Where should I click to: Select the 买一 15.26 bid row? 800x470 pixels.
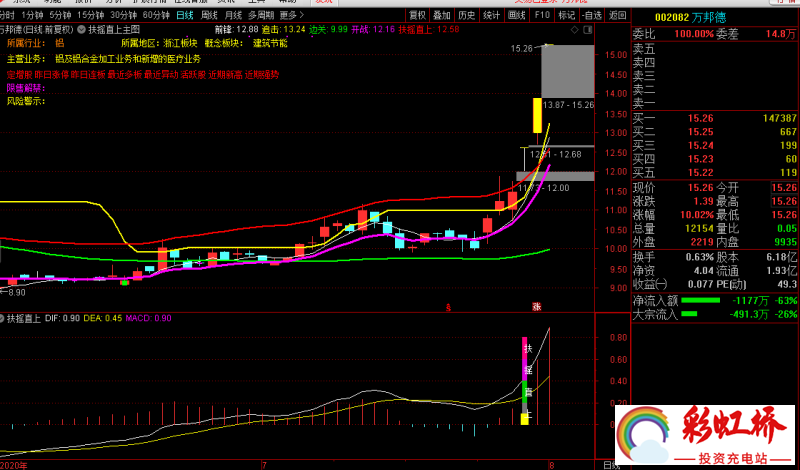pyautogui.click(x=715, y=118)
